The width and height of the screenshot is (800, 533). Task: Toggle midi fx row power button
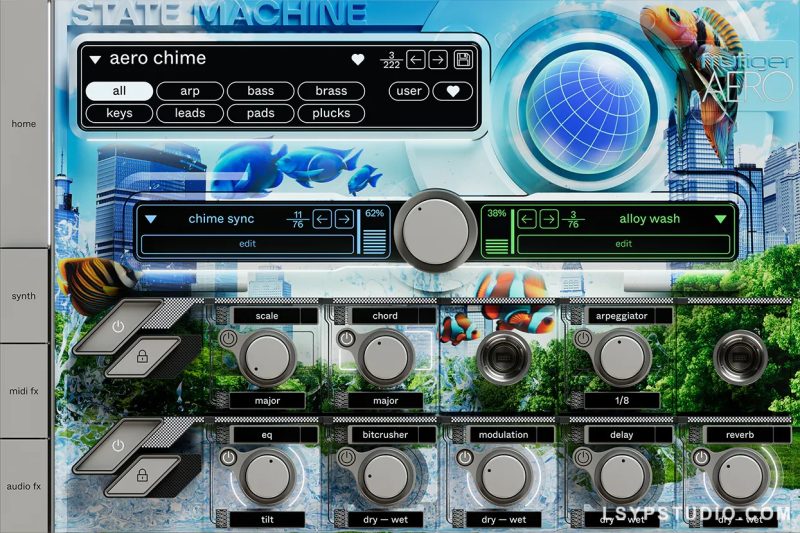point(118,326)
